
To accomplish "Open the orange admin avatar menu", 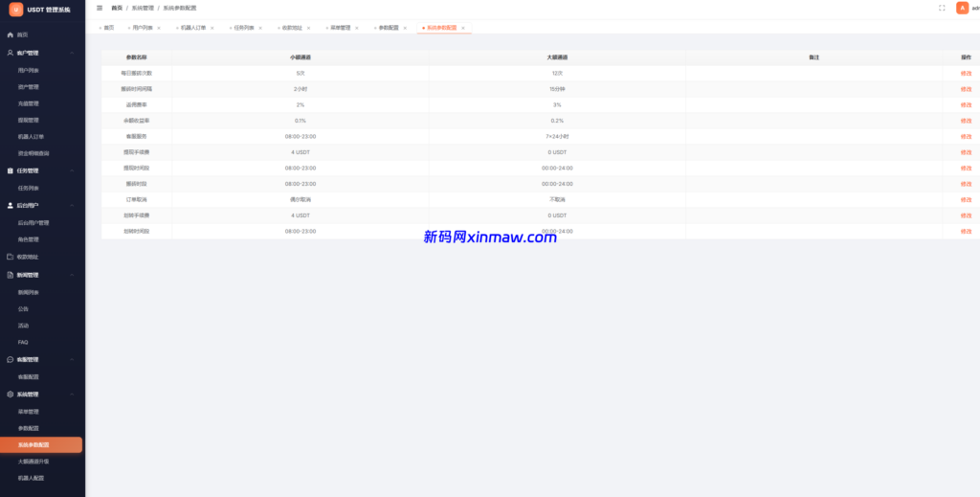I will 963,8.
